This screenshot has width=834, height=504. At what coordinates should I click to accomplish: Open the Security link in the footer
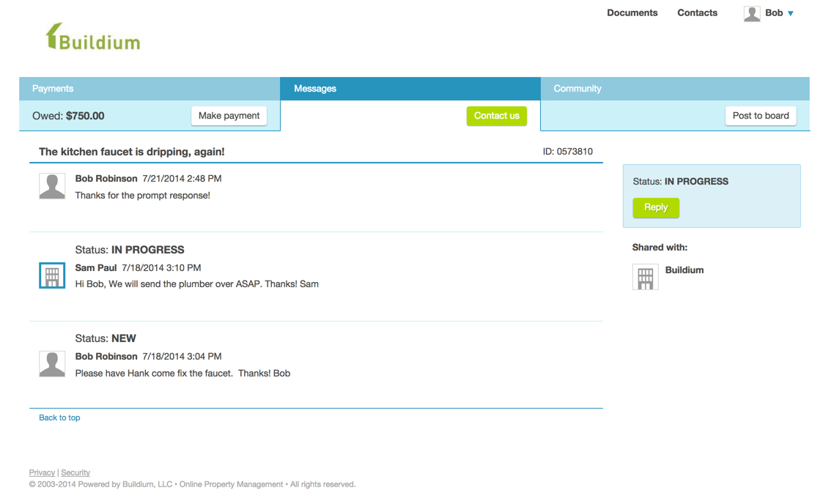(75, 472)
